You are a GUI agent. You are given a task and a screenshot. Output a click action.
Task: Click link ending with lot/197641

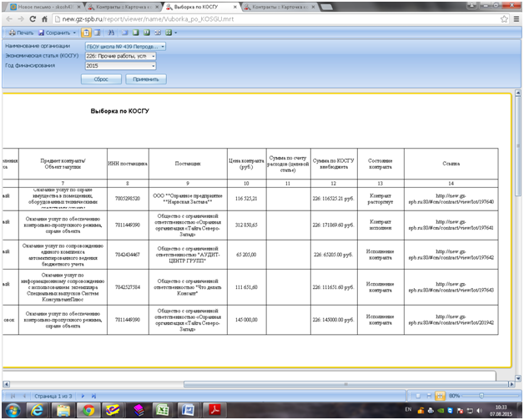[451, 225]
